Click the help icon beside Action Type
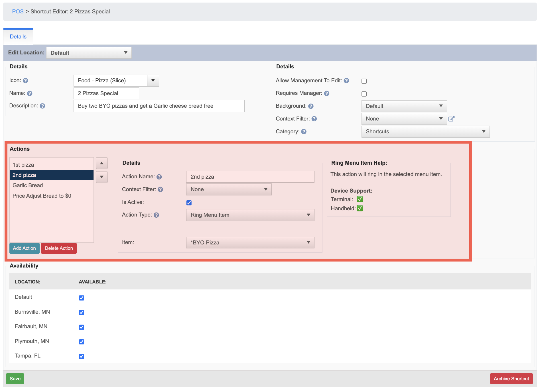 pos(156,215)
